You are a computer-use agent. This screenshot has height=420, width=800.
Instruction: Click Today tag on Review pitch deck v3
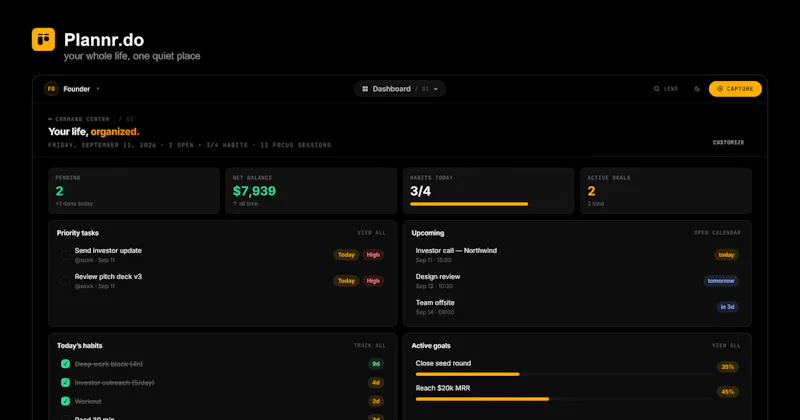point(346,281)
